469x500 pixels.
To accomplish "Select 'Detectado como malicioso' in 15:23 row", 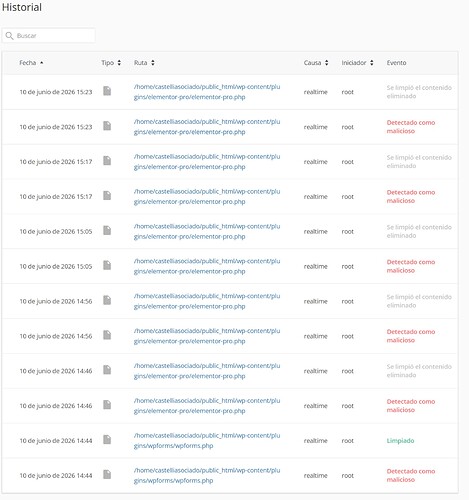I will (x=411, y=127).
